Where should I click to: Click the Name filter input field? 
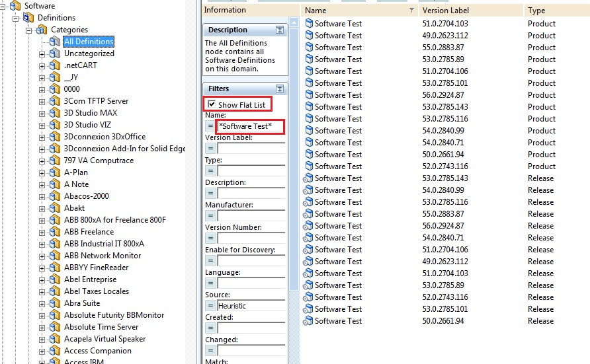click(x=251, y=126)
